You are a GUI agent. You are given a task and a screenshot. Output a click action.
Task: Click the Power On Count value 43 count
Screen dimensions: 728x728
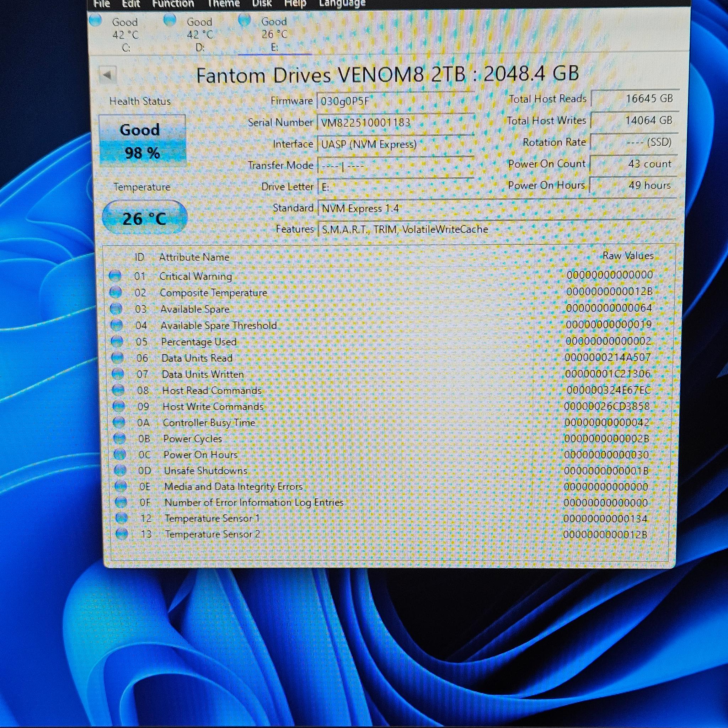[x=634, y=164]
